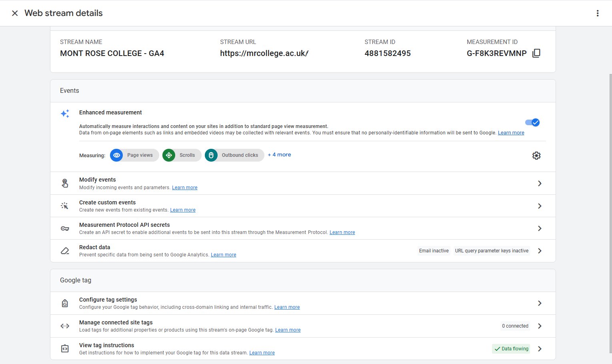Click the Measurement Protocol API secrets key icon

pyautogui.click(x=64, y=228)
